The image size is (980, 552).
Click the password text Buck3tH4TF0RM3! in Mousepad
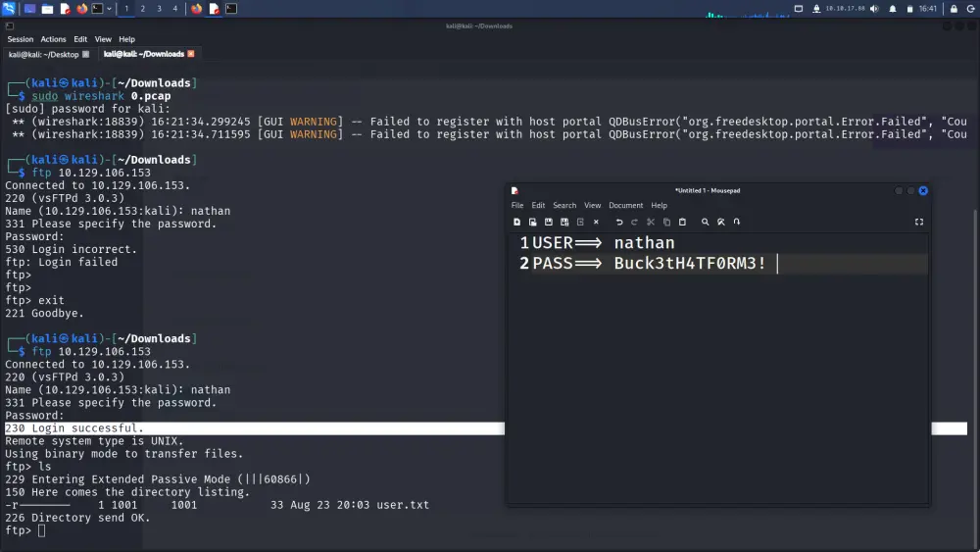(x=690, y=263)
